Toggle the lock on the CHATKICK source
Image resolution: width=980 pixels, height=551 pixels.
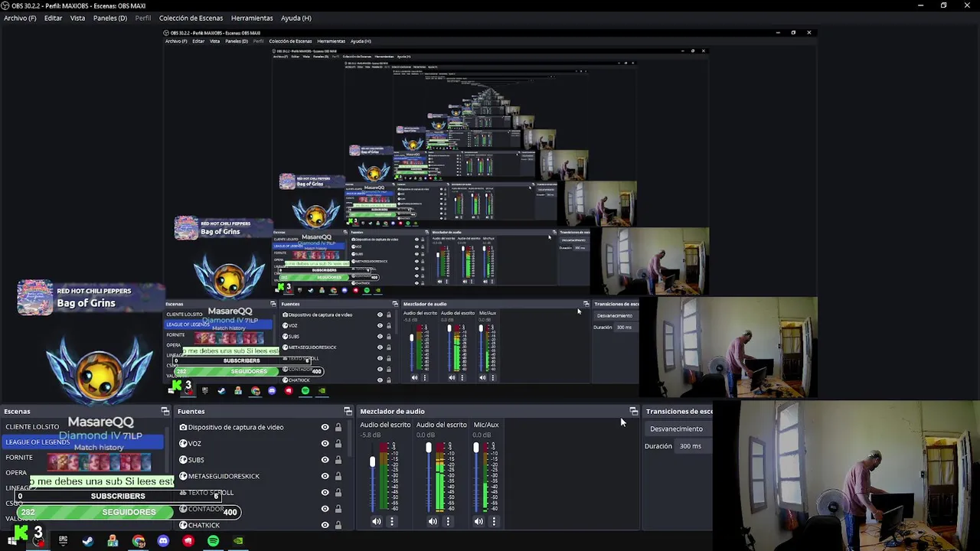click(x=338, y=525)
